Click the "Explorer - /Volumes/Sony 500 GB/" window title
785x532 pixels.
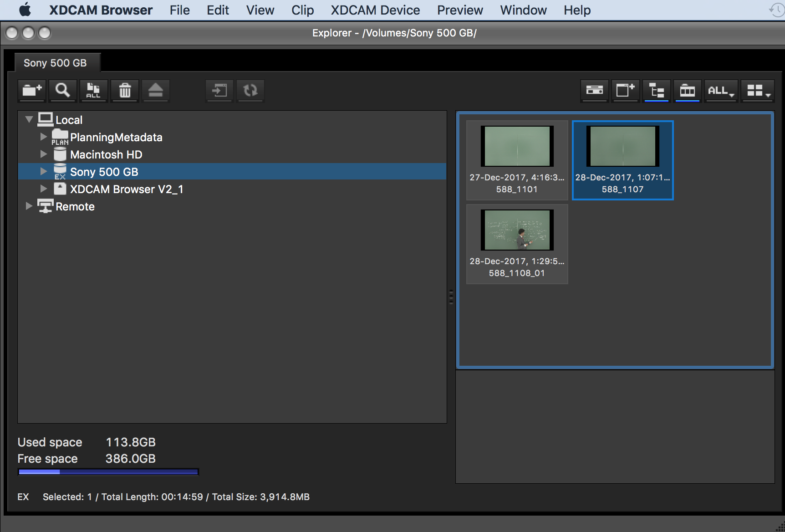(x=394, y=33)
